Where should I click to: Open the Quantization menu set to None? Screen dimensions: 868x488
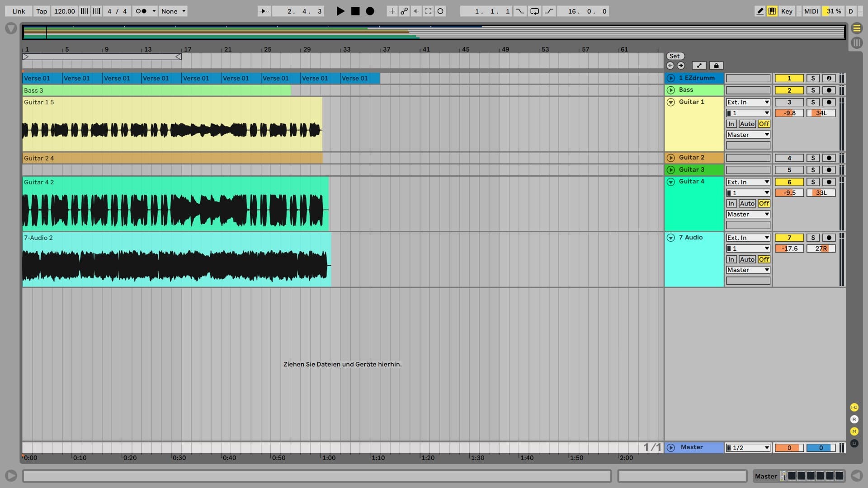(173, 11)
